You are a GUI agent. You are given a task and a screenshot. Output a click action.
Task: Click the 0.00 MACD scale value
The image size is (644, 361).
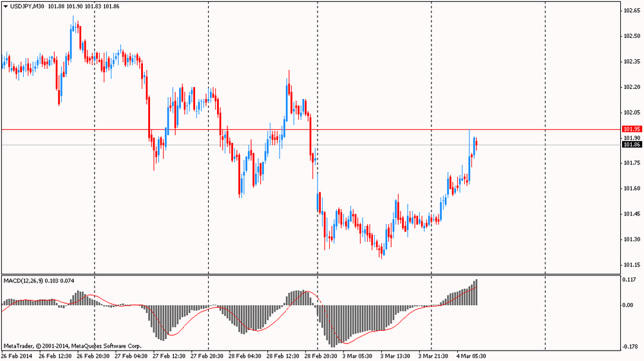click(x=628, y=305)
